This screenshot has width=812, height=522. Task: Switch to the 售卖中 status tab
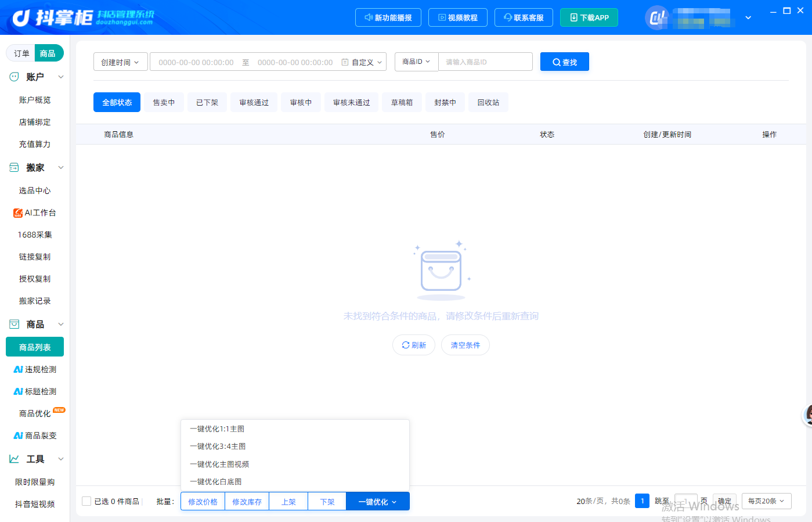pos(164,102)
